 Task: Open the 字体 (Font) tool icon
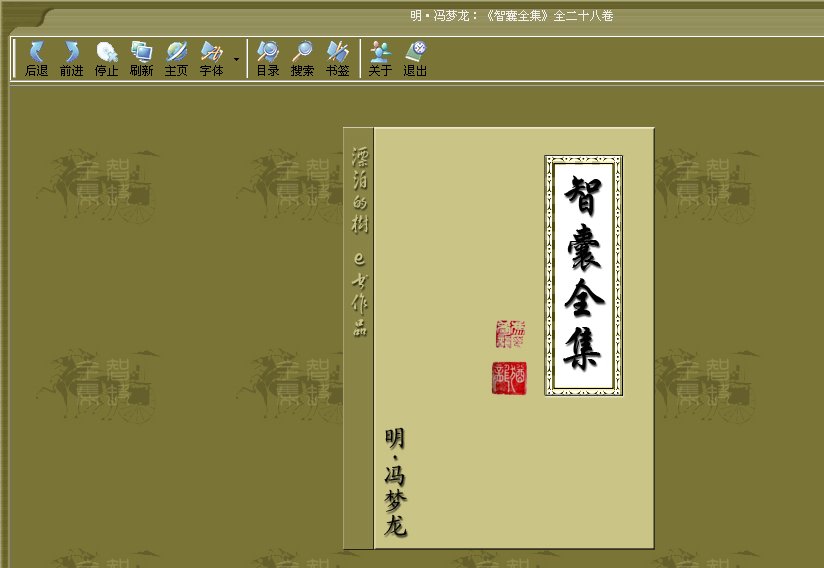pos(212,59)
